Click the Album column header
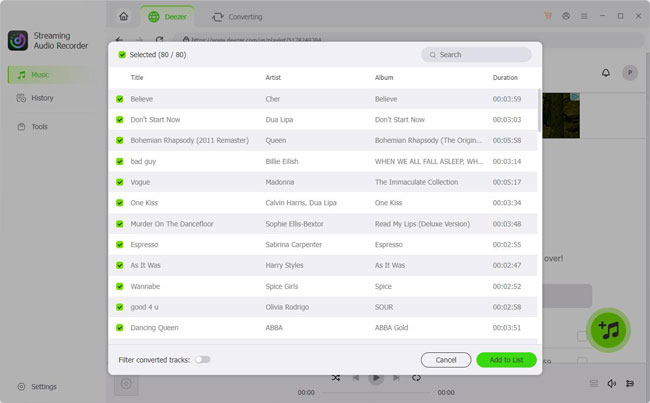 coord(384,78)
